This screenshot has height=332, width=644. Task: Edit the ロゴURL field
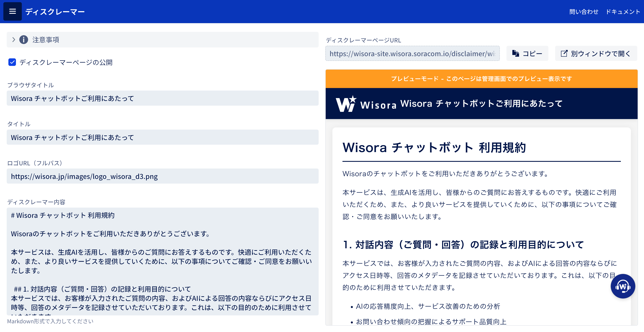click(163, 176)
